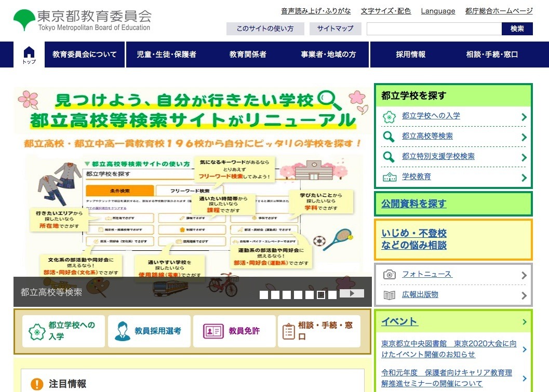
Task: Open the chevron arrow for 学校教育
Action: click(x=524, y=178)
